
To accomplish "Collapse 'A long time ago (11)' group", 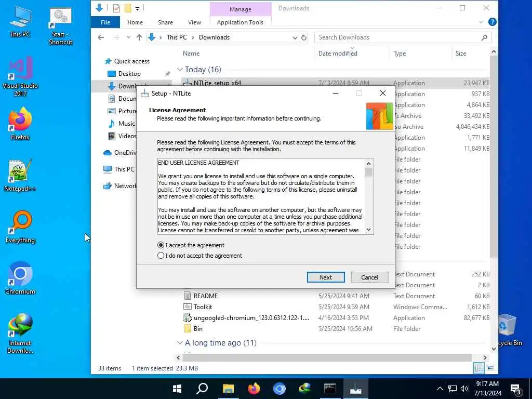I will pyautogui.click(x=180, y=343).
